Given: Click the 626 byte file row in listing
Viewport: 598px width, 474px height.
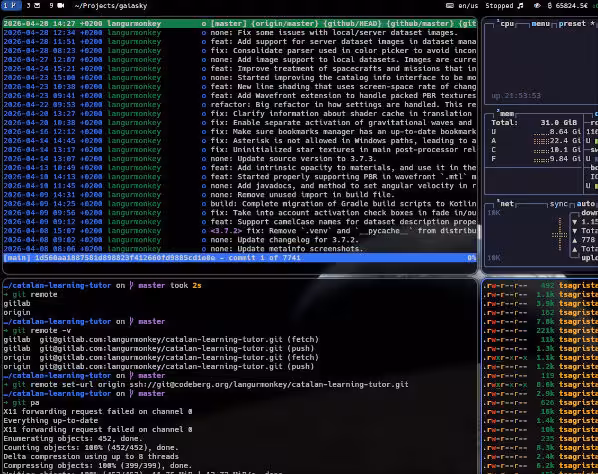Looking at the screenshot, I should 540,402.
